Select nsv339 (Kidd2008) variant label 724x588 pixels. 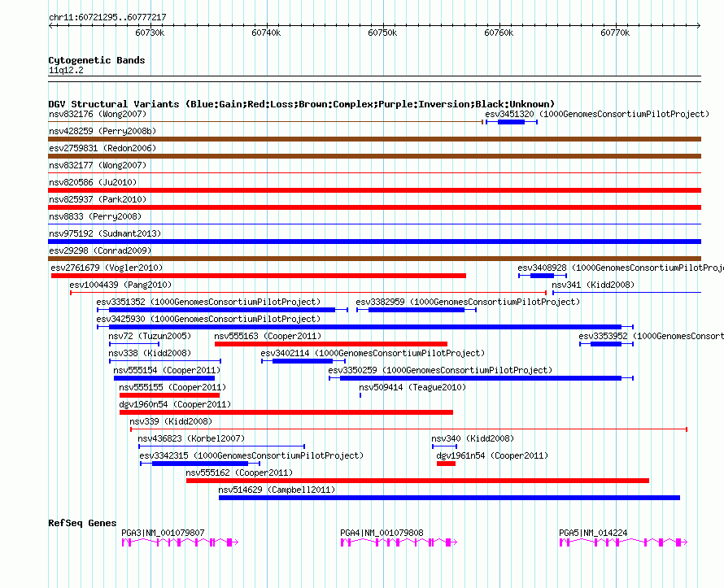[171, 421]
